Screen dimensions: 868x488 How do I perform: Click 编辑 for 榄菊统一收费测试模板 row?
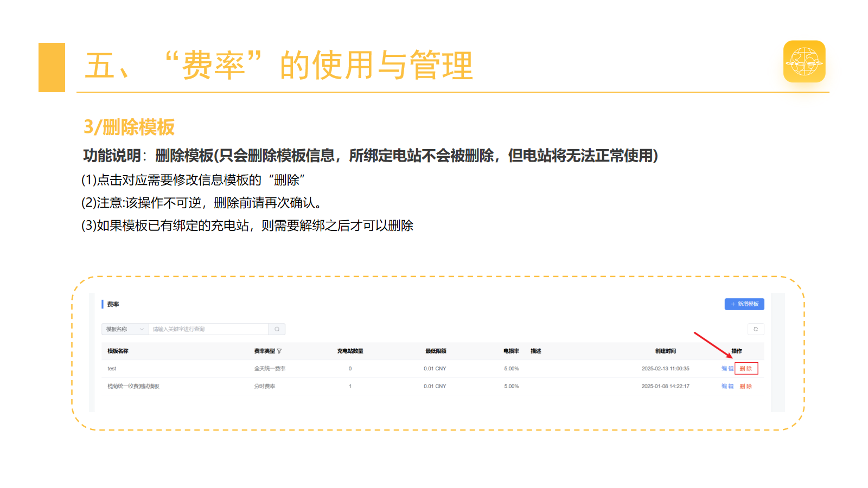coord(727,387)
